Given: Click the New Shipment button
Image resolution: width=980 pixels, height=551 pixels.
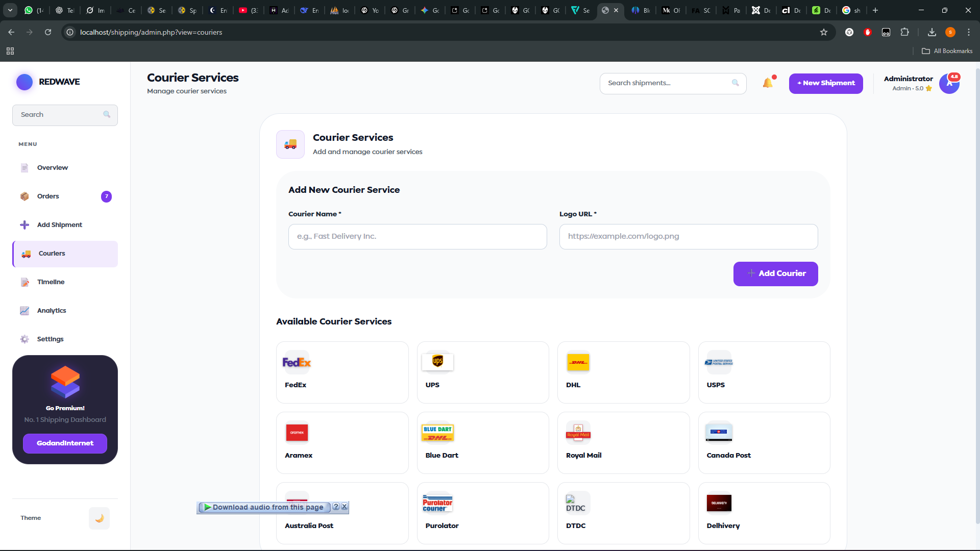Looking at the screenshot, I should pyautogui.click(x=825, y=83).
